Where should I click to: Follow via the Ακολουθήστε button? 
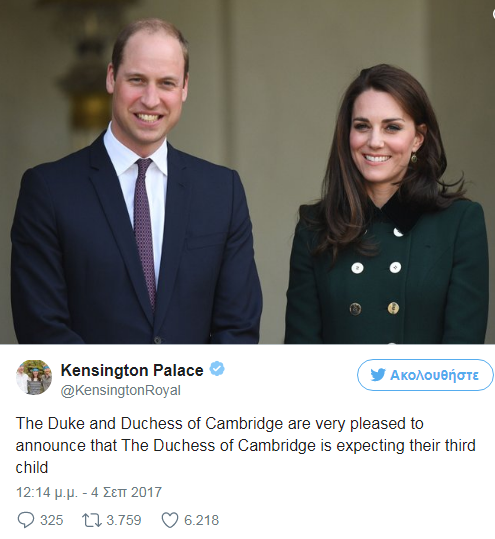[425, 375]
